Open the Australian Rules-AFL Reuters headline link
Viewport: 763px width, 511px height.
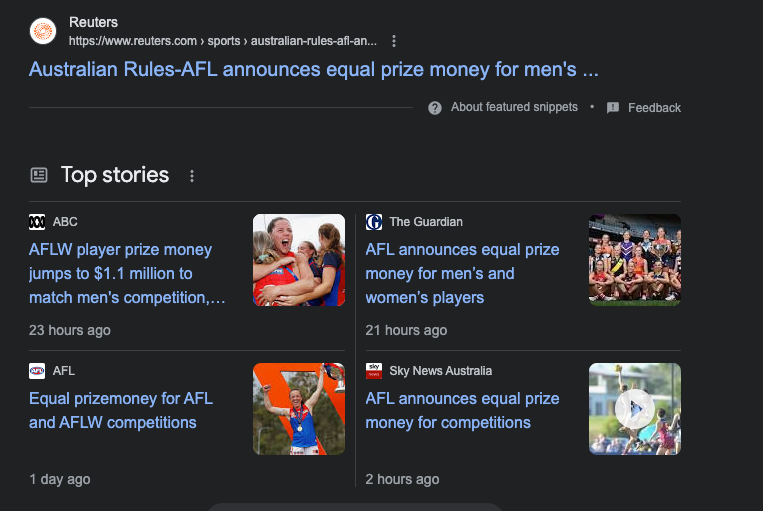point(313,70)
